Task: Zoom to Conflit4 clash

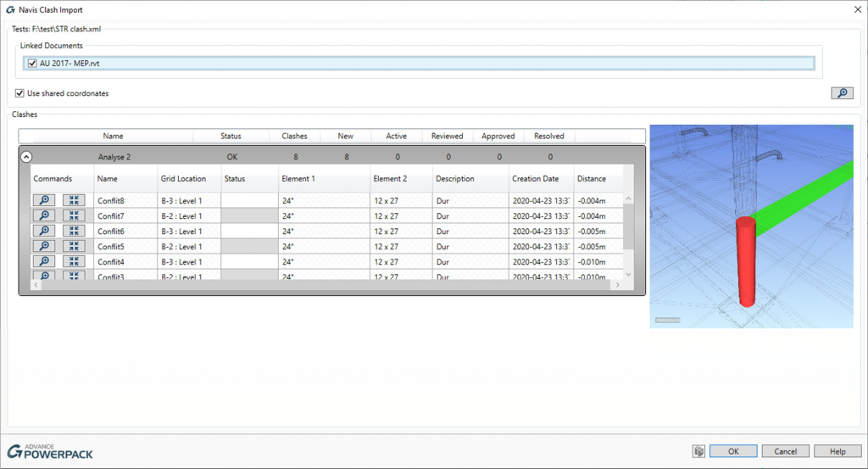Action: click(x=44, y=261)
